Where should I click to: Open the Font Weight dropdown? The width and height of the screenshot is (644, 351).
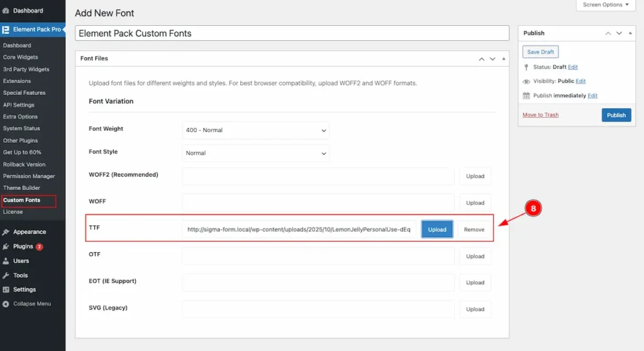pyautogui.click(x=255, y=130)
